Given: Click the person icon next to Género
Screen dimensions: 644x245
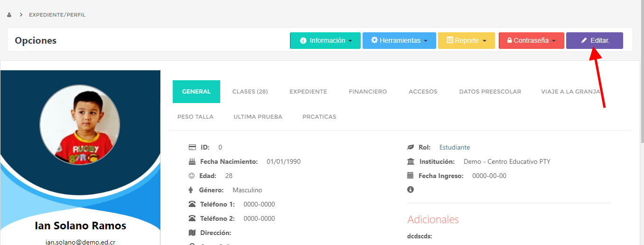Looking at the screenshot, I should 191,190.
